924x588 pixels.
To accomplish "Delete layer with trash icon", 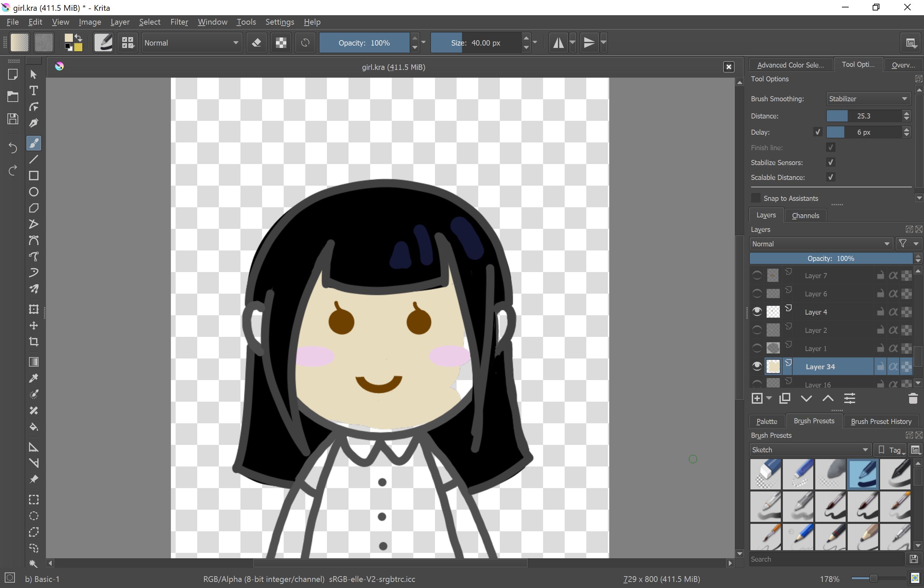I will click(913, 399).
